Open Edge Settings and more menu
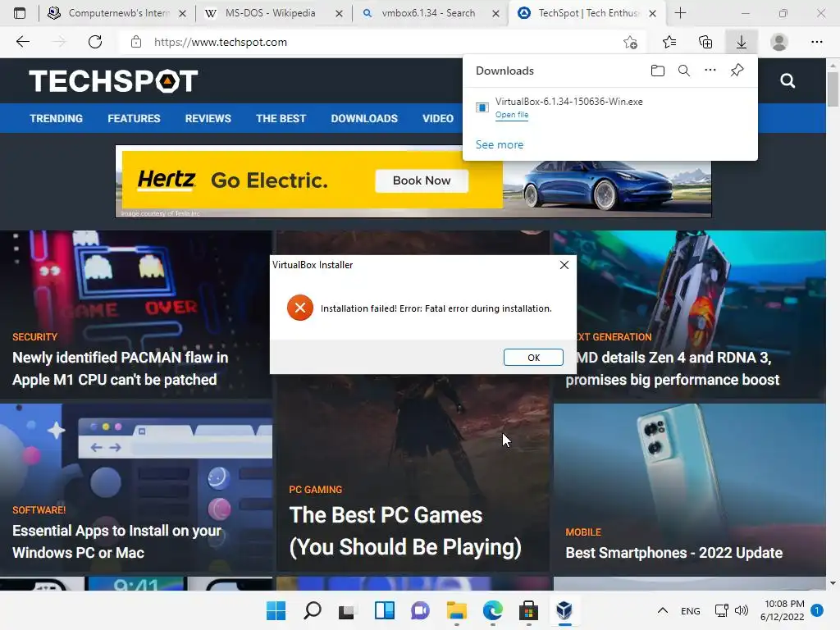 pyautogui.click(x=816, y=42)
